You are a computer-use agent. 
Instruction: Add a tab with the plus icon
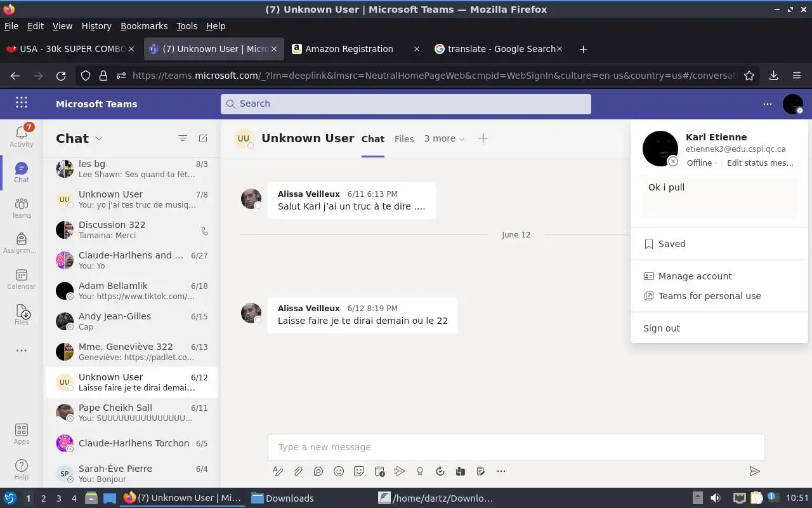coord(483,138)
